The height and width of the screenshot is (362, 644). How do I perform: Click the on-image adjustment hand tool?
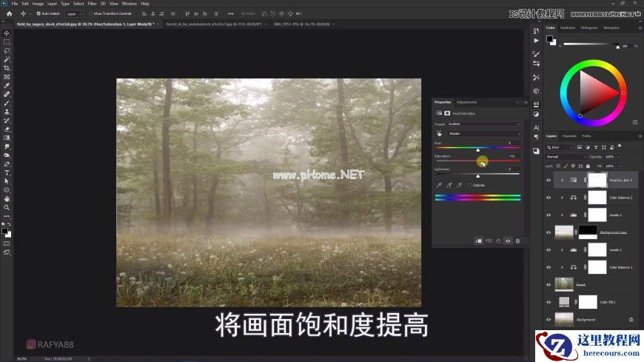click(439, 133)
